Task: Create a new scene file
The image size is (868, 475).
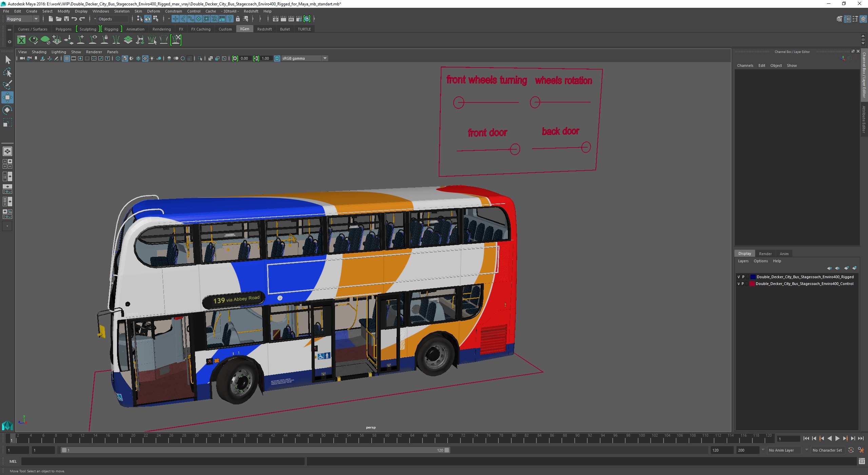Action: pos(51,19)
